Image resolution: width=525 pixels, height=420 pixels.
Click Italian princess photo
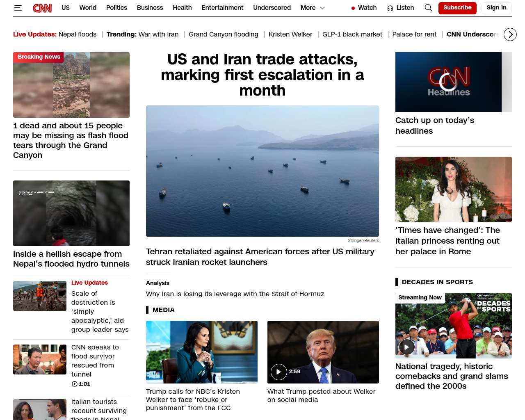454,189
